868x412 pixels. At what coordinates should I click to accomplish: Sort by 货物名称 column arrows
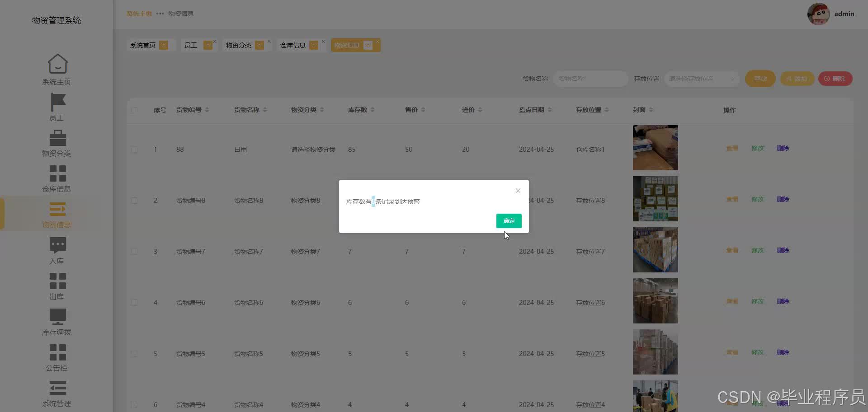click(265, 110)
